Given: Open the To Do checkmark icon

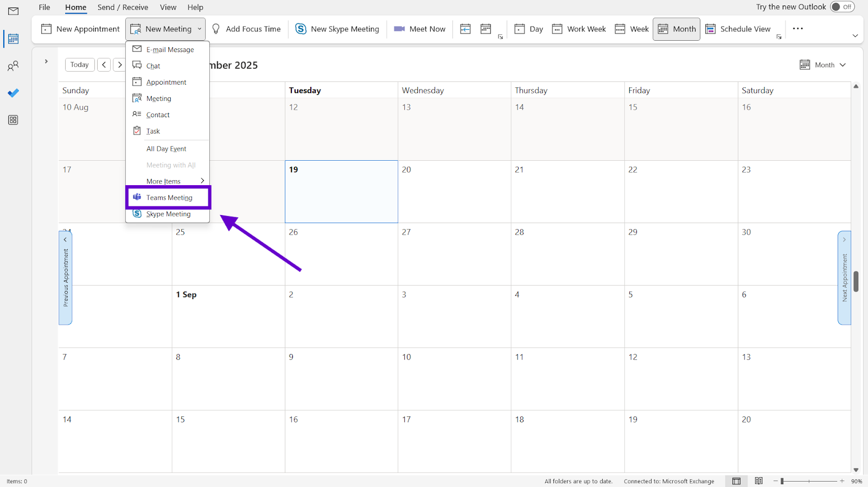Looking at the screenshot, I should (13, 93).
